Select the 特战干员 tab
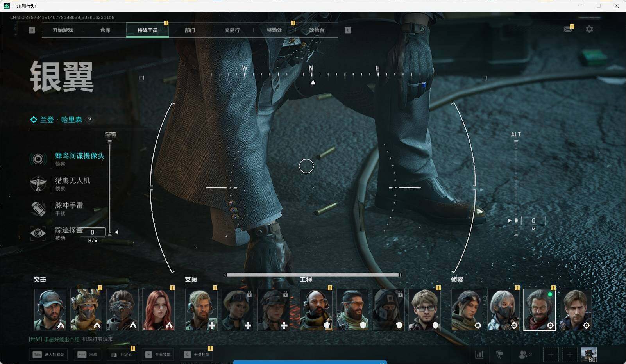The height and width of the screenshot is (364, 626). click(x=147, y=30)
